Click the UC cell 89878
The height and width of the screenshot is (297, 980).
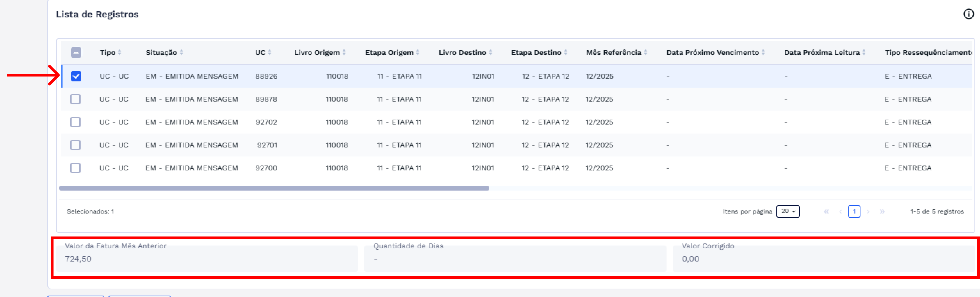pyautogui.click(x=266, y=99)
